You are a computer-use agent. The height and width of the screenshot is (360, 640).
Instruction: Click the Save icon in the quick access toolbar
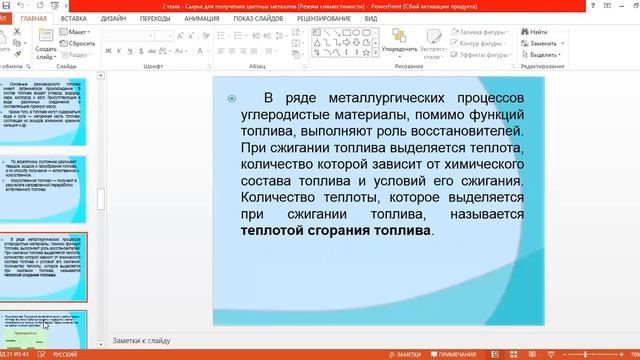click(x=7, y=5)
